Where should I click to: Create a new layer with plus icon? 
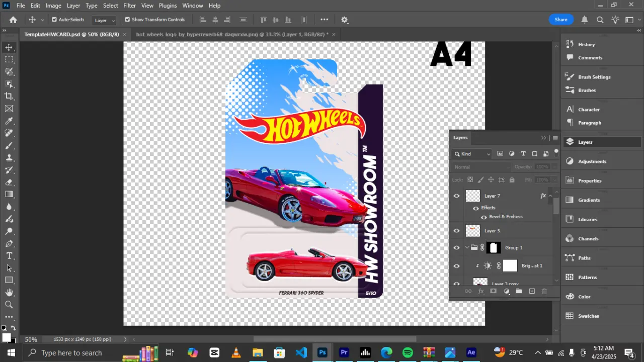pos(532,291)
